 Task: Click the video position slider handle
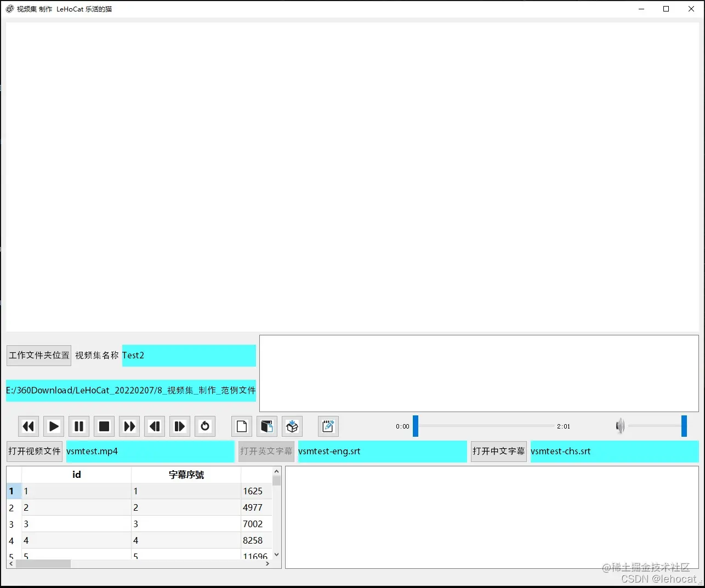416,426
